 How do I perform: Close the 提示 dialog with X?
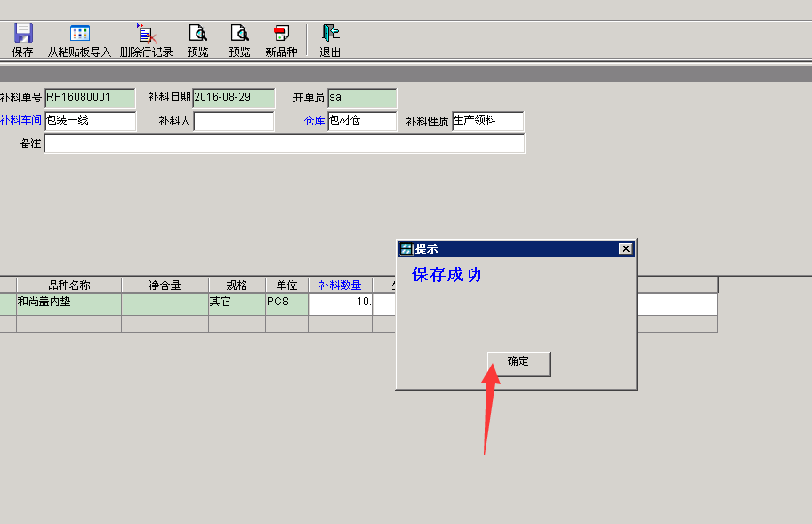coord(625,249)
